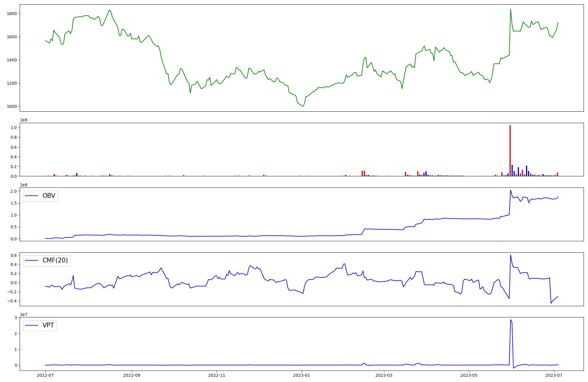Click the 2022-07 x-axis date label

(46, 375)
